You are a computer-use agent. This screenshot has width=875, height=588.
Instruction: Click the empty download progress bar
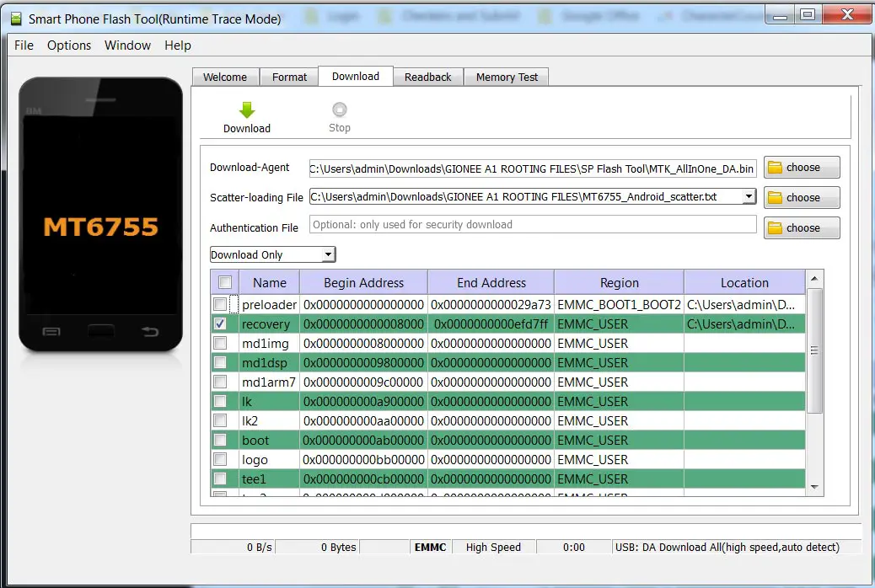coord(526,531)
